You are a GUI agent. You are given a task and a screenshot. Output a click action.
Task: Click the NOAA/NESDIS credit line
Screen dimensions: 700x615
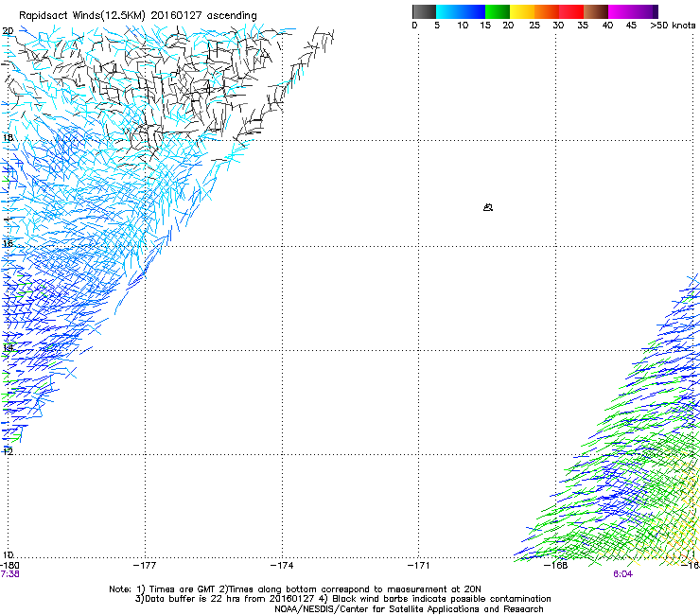[x=409, y=609]
